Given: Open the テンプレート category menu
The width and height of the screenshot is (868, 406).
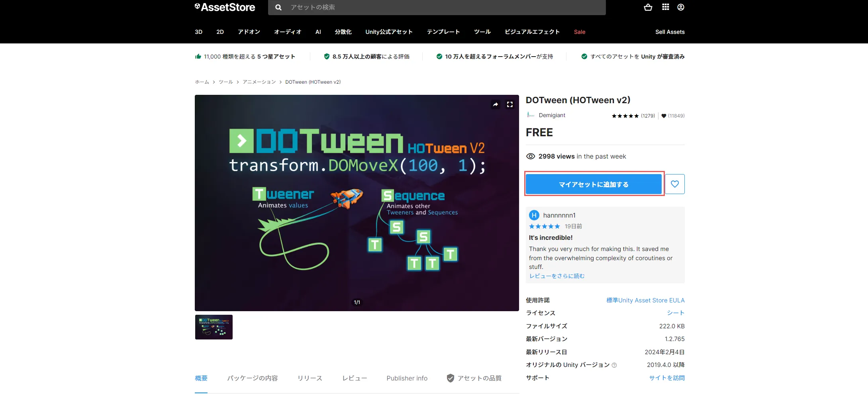Looking at the screenshot, I should pos(443,32).
